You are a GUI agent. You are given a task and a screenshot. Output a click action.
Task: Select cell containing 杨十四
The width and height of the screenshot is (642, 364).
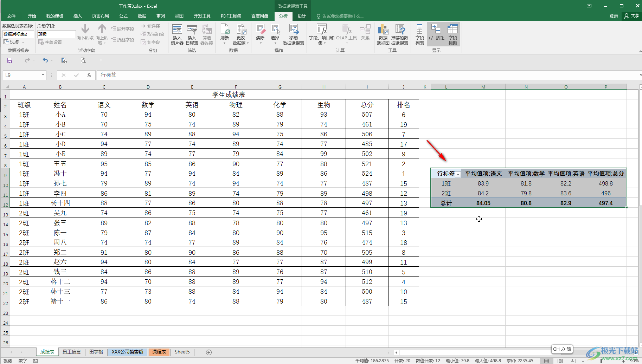pyautogui.click(x=60, y=203)
